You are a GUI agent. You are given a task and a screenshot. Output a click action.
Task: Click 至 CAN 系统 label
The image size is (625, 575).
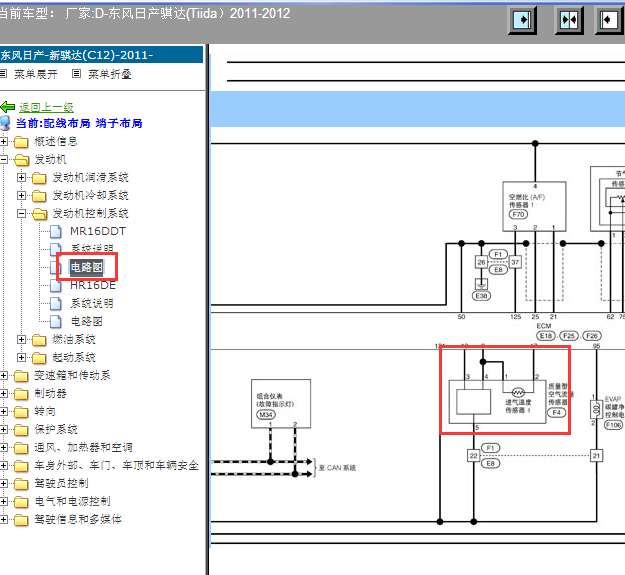click(x=337, y=468)
